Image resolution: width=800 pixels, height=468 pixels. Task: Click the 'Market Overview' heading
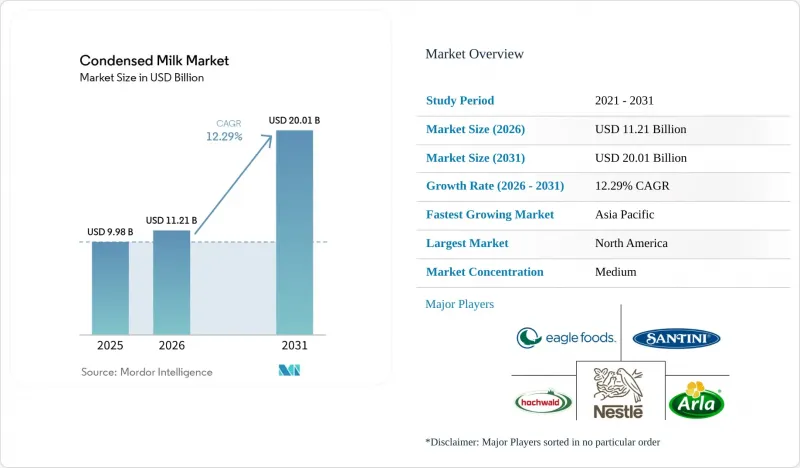474,54
